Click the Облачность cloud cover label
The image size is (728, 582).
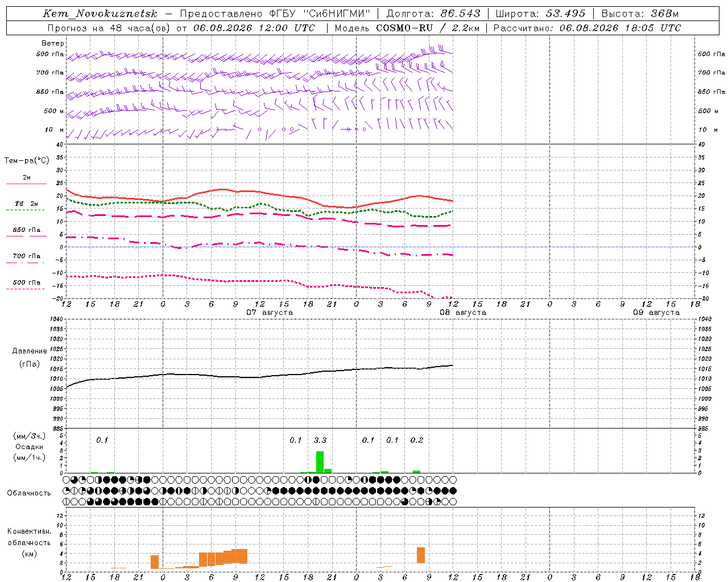point(29,493)
